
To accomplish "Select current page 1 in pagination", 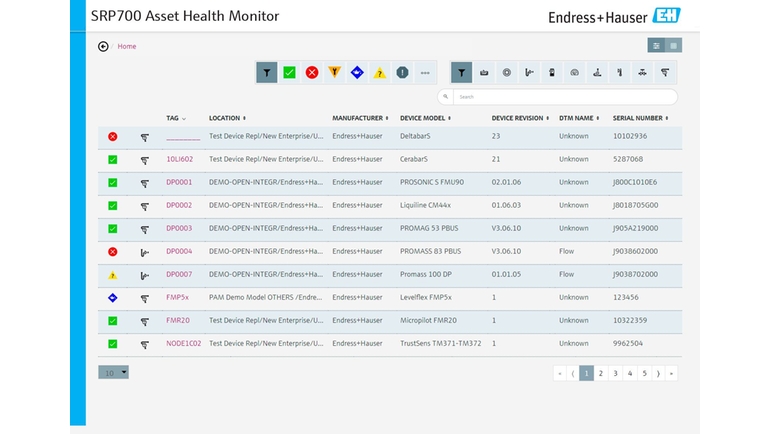I will click(586, 374).
